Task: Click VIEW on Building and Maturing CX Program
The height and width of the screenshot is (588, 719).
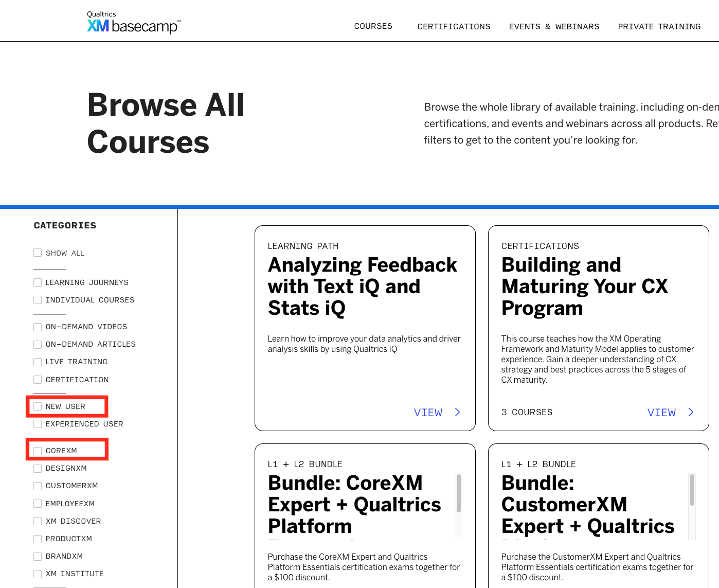Action: [661, 413]
